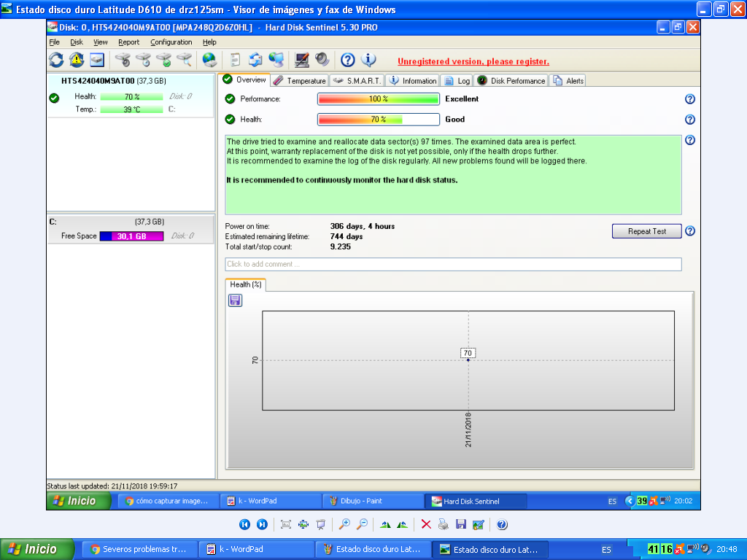Image resolution: width=747 pixels, height=560 pixels.
Task: Rotate the image counterclockwise
Action: 403,524
